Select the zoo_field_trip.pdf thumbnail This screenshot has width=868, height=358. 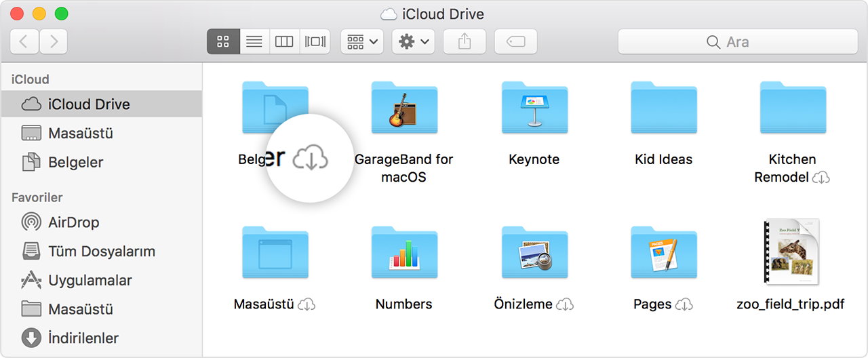(x=791, y=252)
